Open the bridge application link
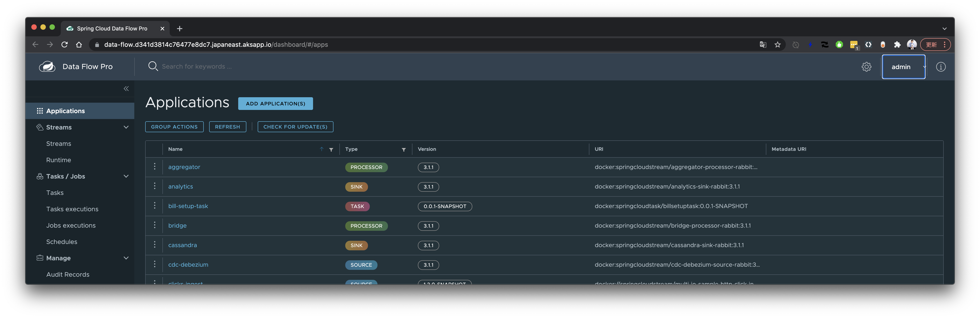 [x=177, y=226]
